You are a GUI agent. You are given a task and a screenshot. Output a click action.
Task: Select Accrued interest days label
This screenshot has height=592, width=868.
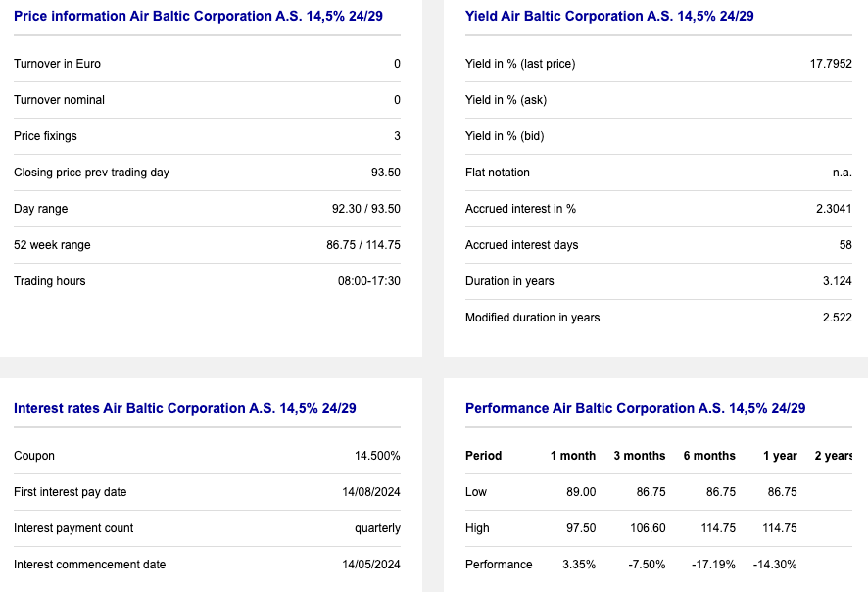522,245
